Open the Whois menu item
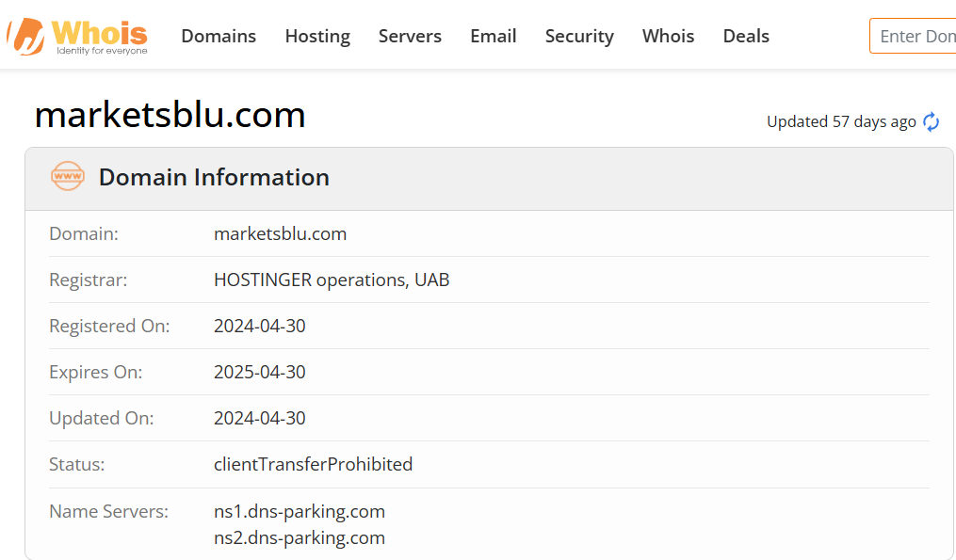The width and height of the screenshot is (956, 560). coord(668,36)
